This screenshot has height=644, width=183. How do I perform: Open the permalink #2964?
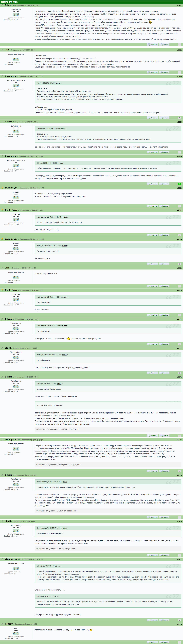(x=179, y=122)
